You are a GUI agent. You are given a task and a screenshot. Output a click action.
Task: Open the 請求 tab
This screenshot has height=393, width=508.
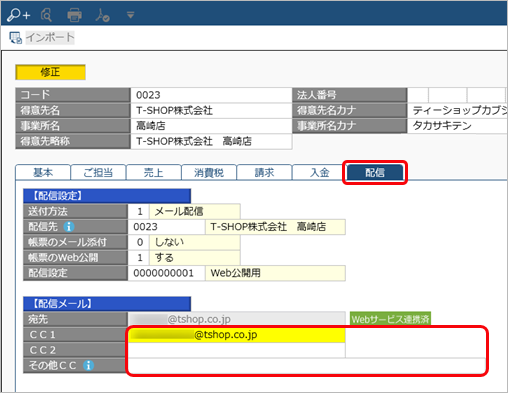[x=264, y=172]
